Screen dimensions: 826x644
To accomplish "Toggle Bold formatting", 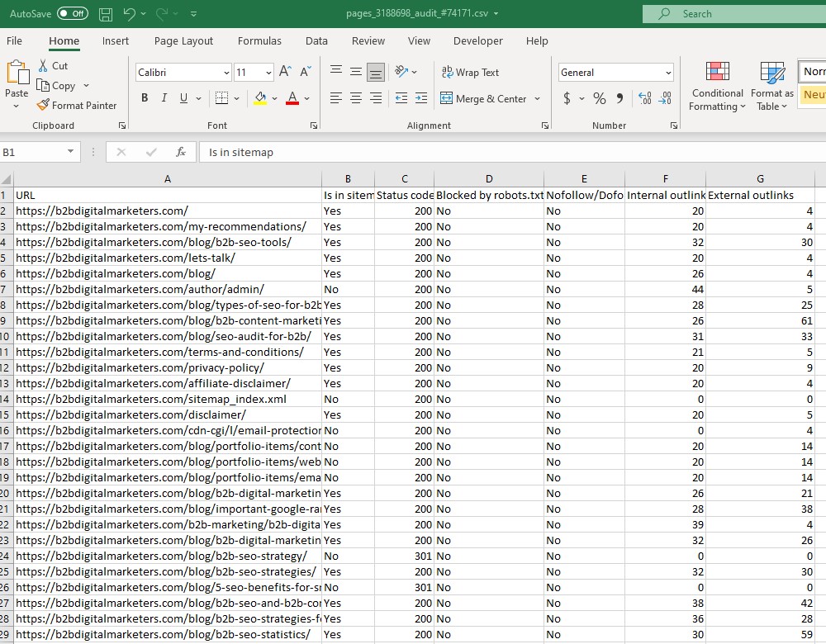I will tap(145, 98).
